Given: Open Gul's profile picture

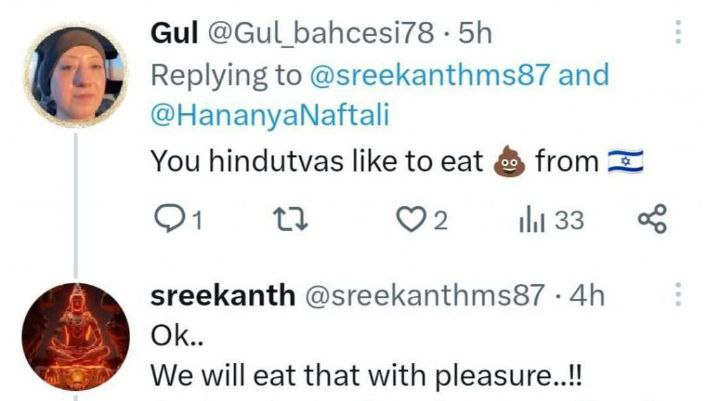Looking at the screenshot, I should (x=75, y=75).
